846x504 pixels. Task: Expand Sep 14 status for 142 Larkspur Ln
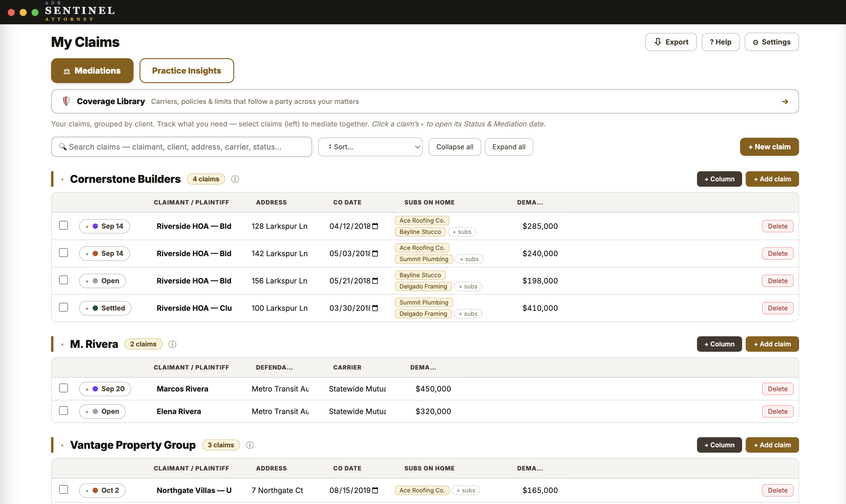[x=104, y=253]
